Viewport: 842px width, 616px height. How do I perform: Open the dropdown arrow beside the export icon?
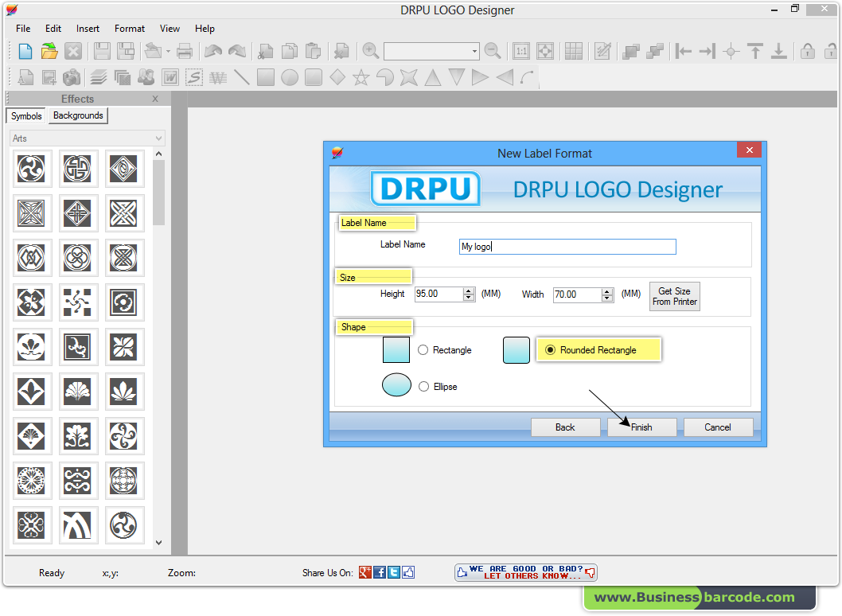pos(168,52)
